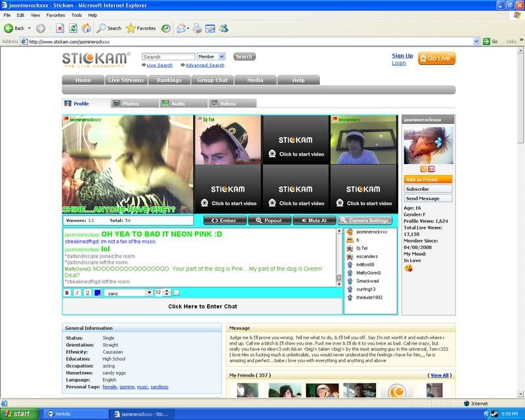Open the blue chat text color swatch
This screenshot has height=420, width=525.
[97, 293]
